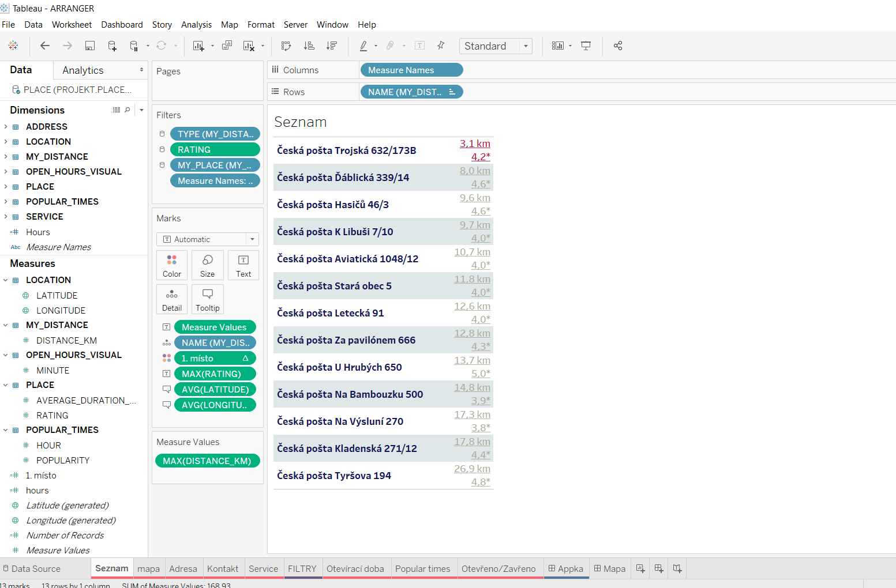
Task: Click the Add new data source icon
Action: (112, 46)
